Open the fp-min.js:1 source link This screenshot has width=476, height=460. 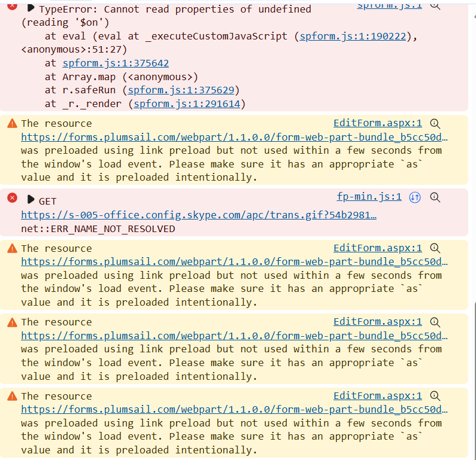pyautogui.click(x=369, y=197)
